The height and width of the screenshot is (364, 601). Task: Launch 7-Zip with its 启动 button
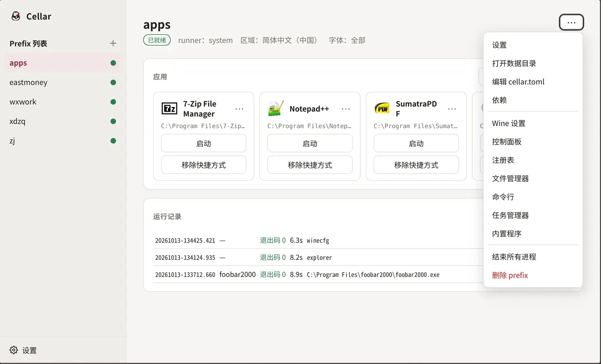204,144
